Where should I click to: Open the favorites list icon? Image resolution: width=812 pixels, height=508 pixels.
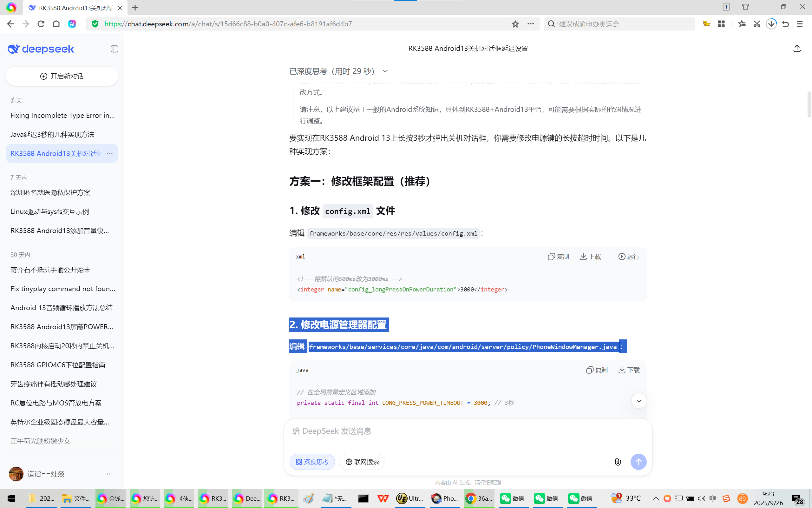742,24
